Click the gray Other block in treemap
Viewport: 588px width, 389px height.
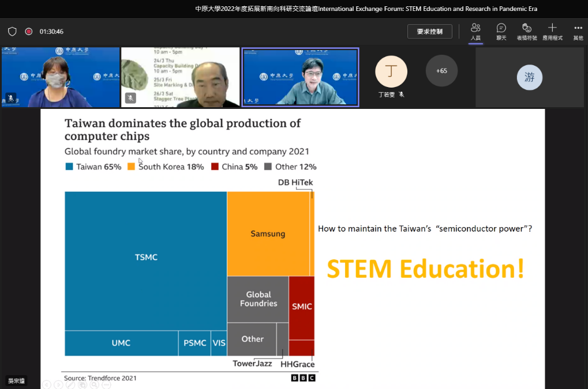pyautogui.click(x=252, y=339)
